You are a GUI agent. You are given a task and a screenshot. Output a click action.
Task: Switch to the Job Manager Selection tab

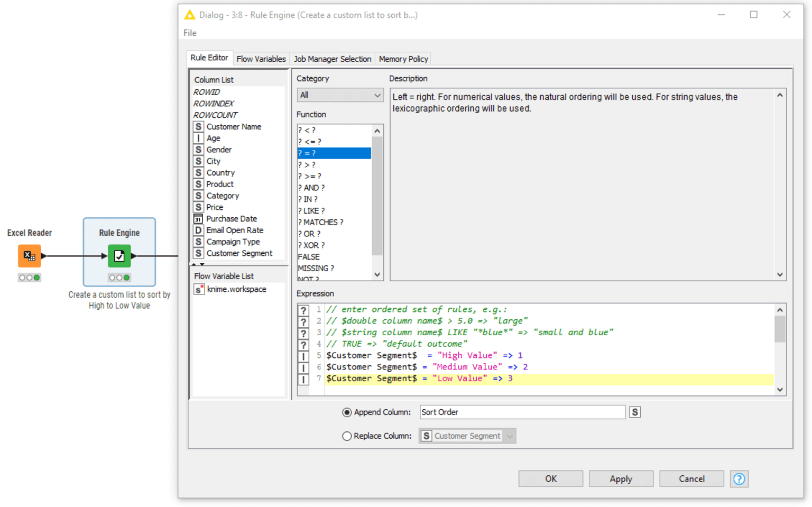333,59
